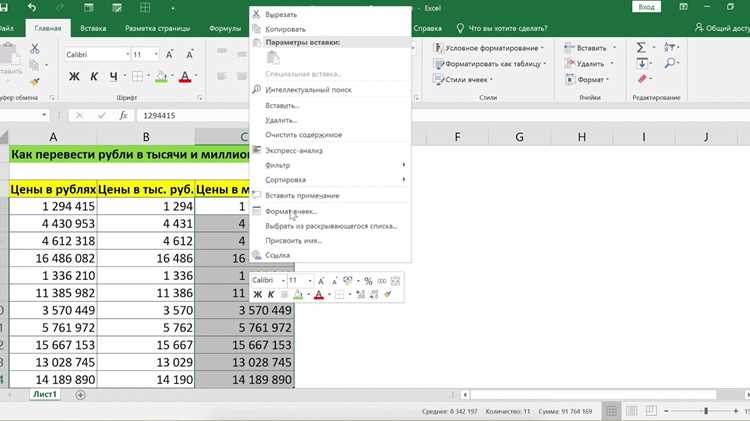Toggle italic К in the ribbon
The width and height of the screenshot is (750, 421).
(x=94, y=77)
